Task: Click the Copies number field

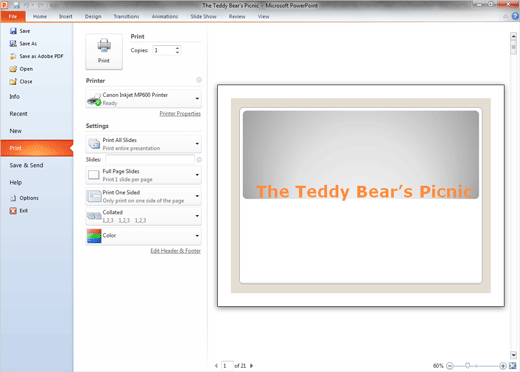Action: click(x=164, y=50)
